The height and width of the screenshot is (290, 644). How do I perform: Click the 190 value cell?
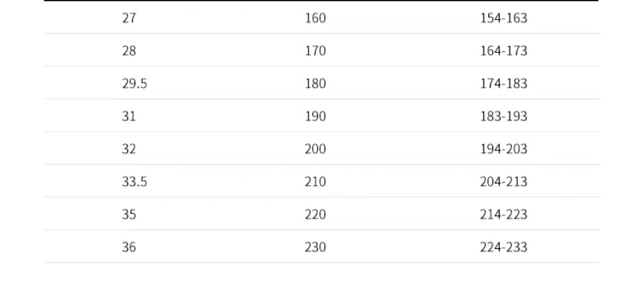[315, 116]
